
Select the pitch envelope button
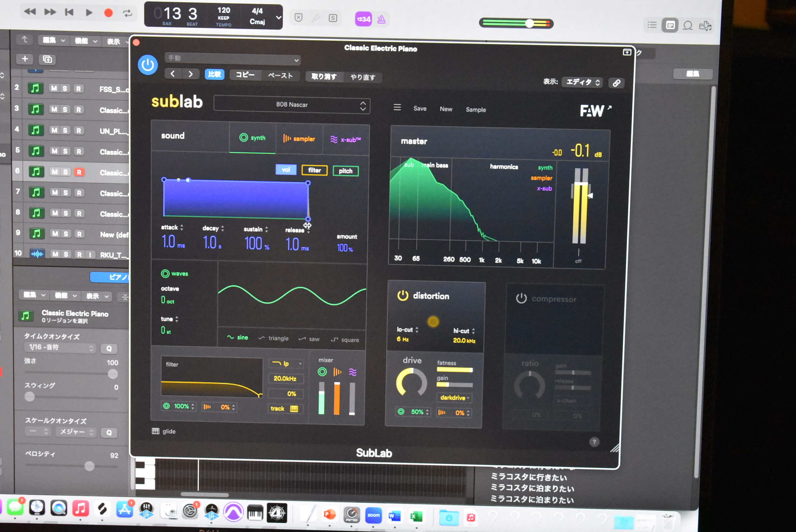pos(345,171)
